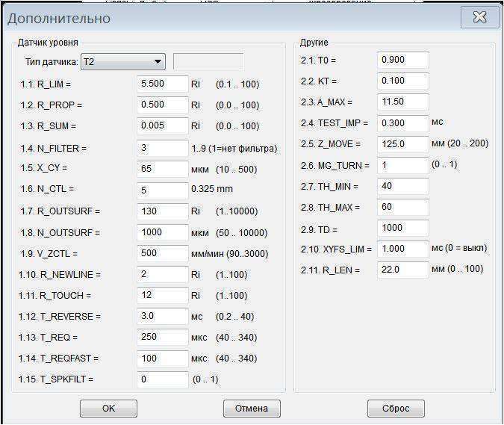This screenshot has height=425, width=504.
Task: Focus the Z_MOVE input field
Action: tap(403, 143)
